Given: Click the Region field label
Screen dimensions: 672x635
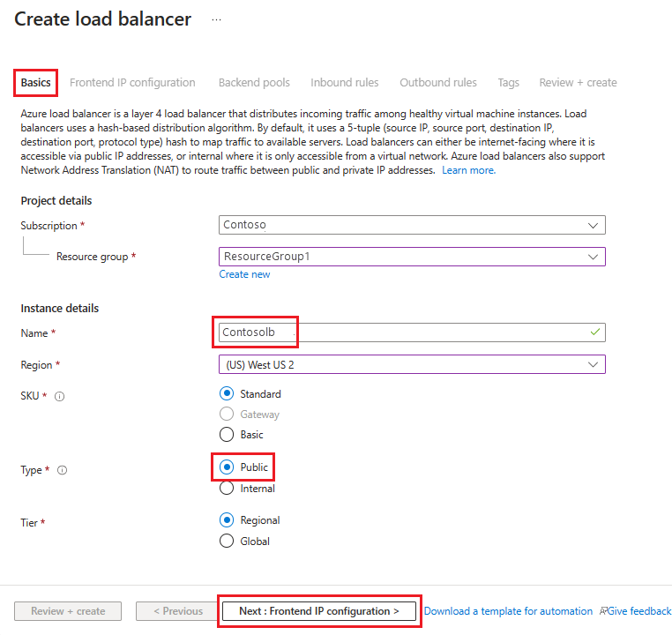Looking at the screenshot, I should point(36,365).
